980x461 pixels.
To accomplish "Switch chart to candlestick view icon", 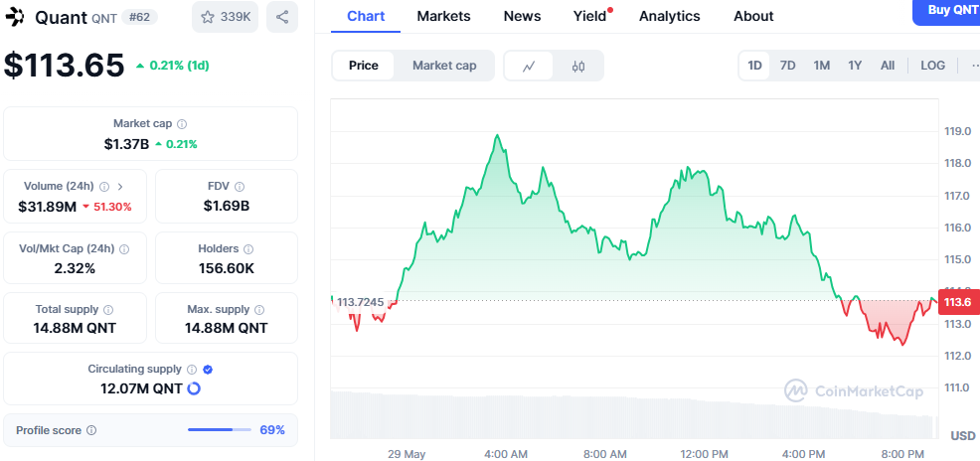I will 578,66.
